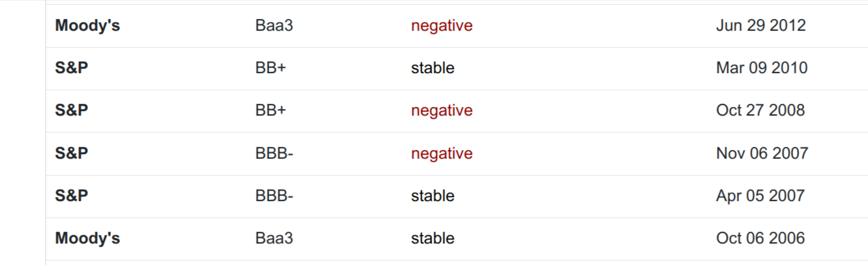868x265 pixels.
Task: Select the BBB- rating dated Nov 06 2007
Action: pyautogui.click(x=274, y=153)
